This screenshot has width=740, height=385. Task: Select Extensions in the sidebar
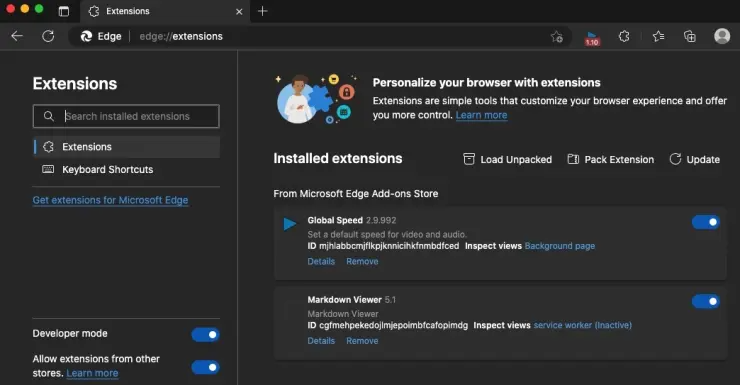[126, 147]
